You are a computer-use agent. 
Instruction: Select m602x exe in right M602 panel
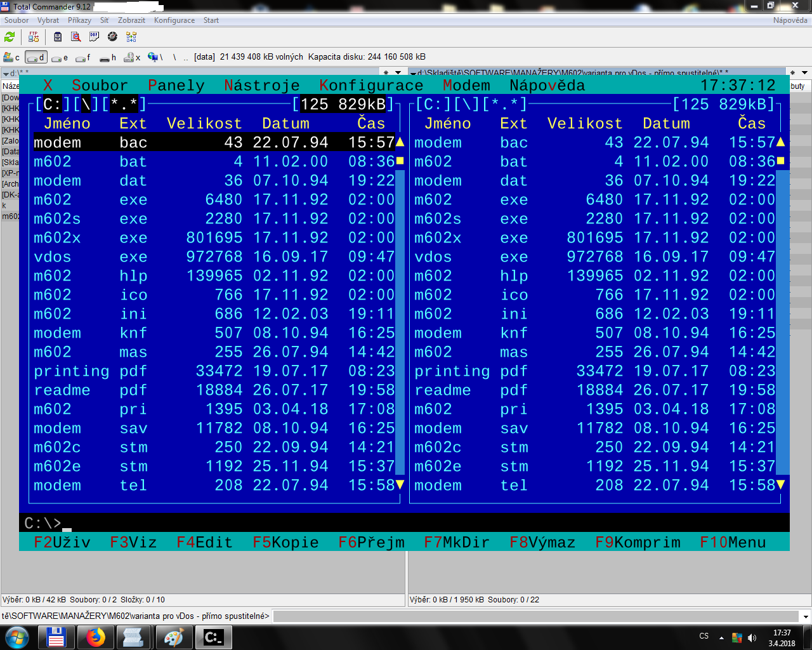click(x=595, y=237)
